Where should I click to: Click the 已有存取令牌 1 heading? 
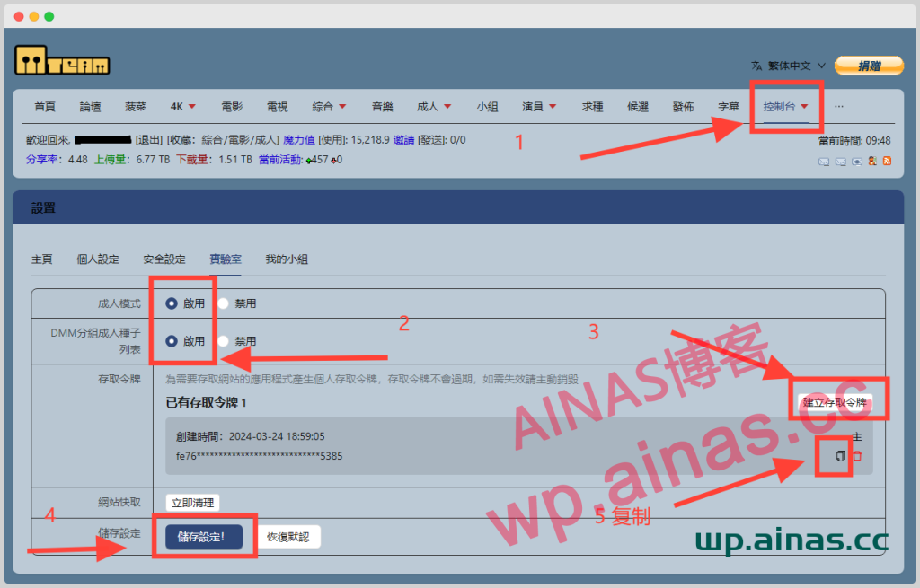206,403
